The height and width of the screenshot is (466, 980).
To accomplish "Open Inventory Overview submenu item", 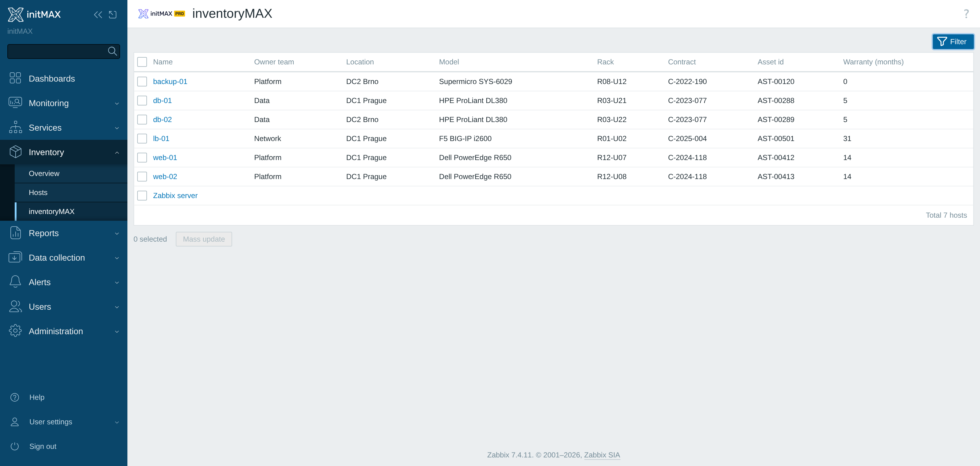I will (x=71, y=173).
